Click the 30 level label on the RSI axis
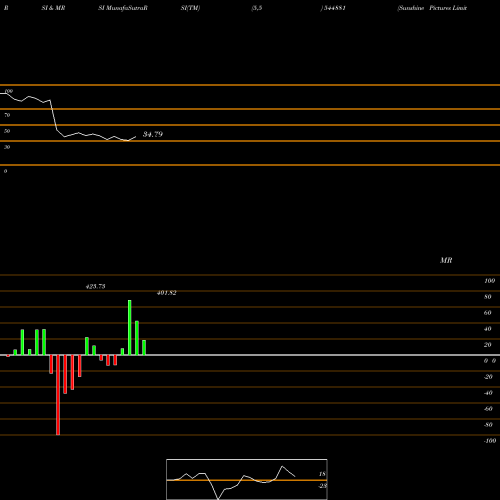This screenshot has height=500, width=500. click(7, 147)
